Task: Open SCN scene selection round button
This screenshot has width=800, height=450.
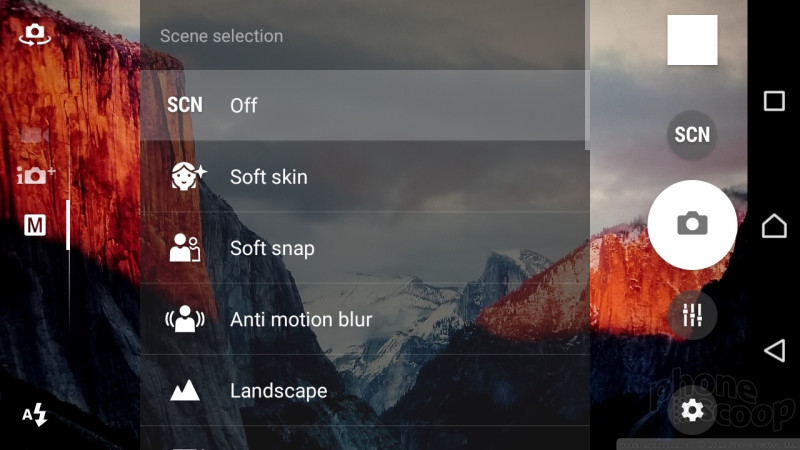Action: 692,135
